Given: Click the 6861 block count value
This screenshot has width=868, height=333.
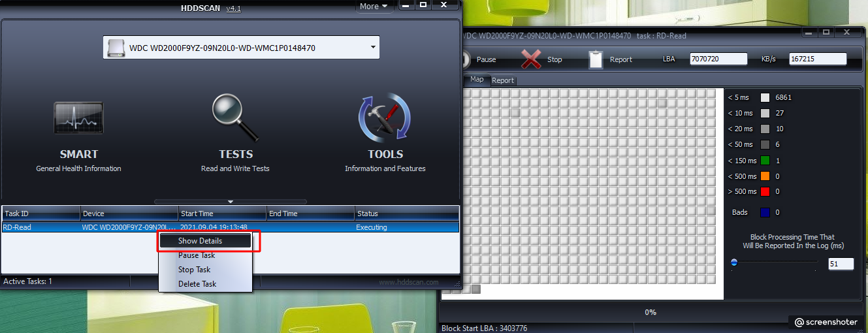Looking at the screenshot, I should 784,97.
